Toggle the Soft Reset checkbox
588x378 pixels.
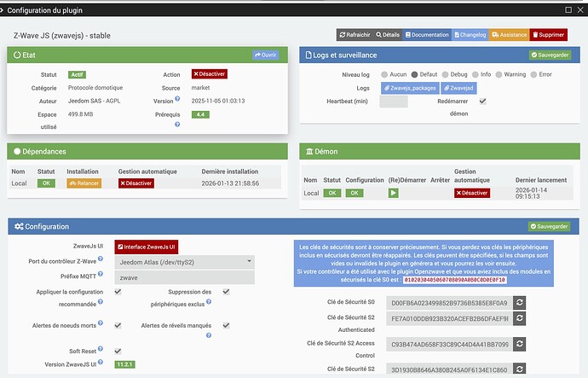(x=118, y=351)
